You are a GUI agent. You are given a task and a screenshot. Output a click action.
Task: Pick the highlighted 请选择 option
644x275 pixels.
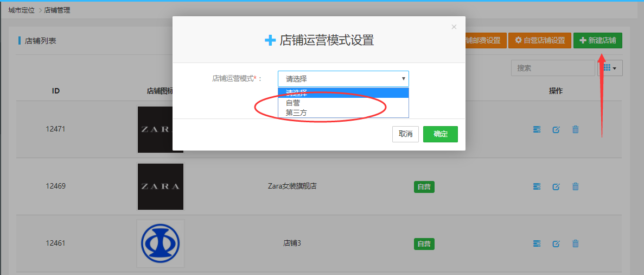tap(296, 92)
